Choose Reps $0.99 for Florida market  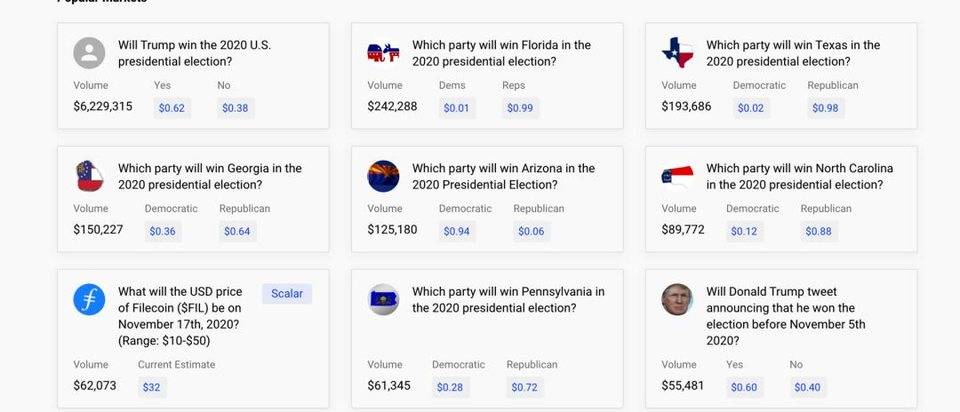(520, 108)
